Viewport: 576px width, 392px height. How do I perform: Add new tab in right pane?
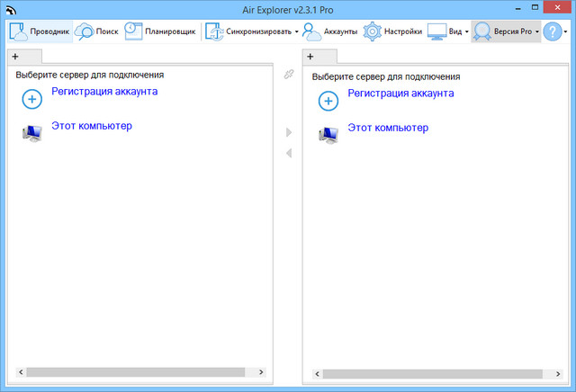click(310, 57)
